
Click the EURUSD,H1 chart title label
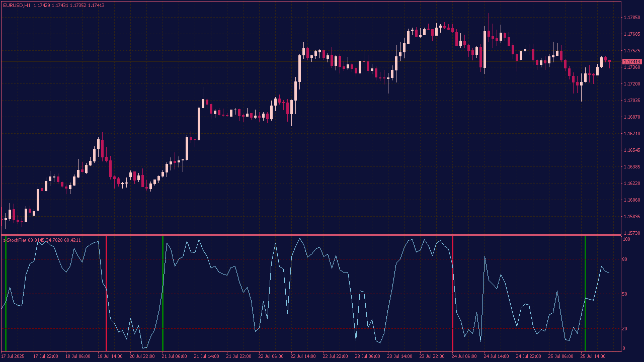point(17,5)
